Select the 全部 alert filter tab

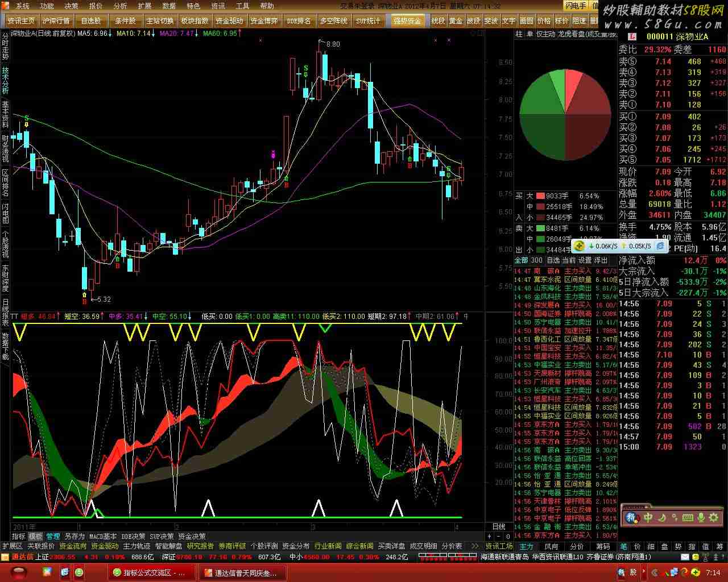[x=521, y=260]
